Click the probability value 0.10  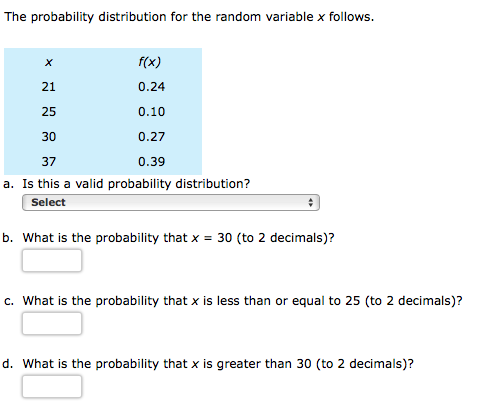point(151,112)
